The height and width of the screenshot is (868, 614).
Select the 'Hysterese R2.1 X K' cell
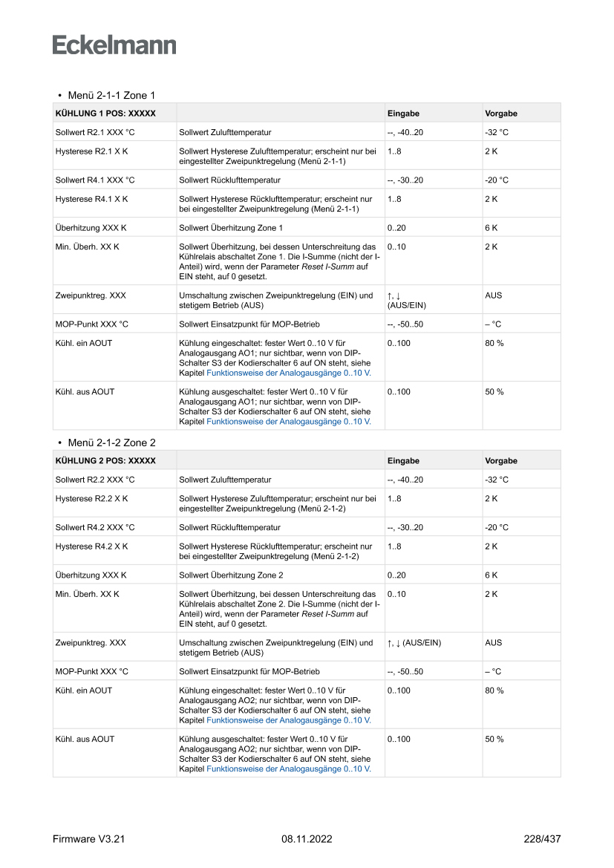pyautogui.click(x=91, y=151)
